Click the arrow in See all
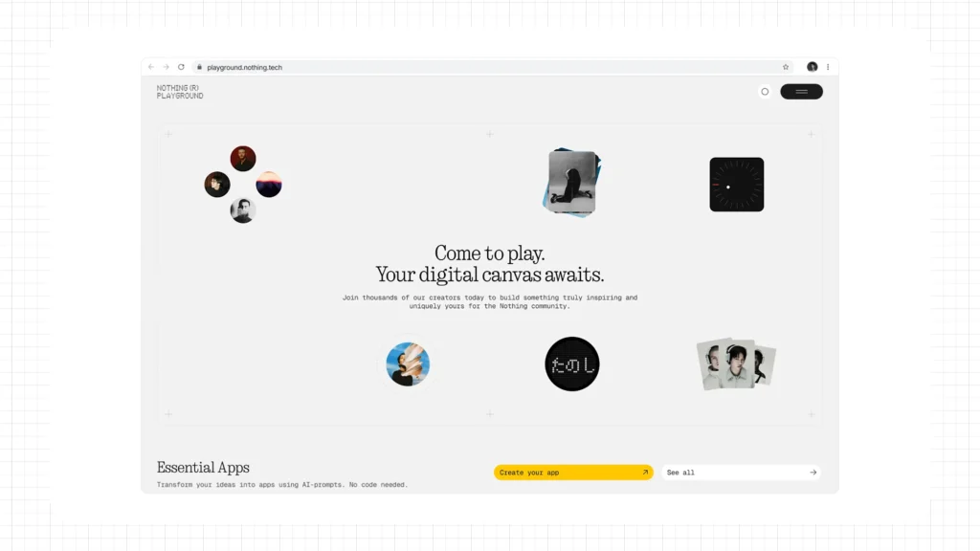Screen dimensions: 980x551 pyautogui.click(x=813, y=473)
